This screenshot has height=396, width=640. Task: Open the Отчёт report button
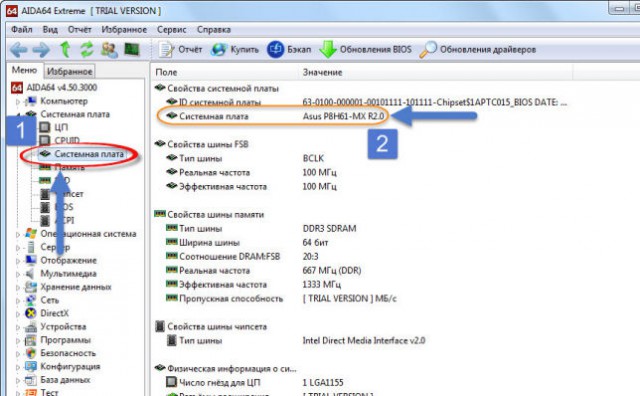180,50
